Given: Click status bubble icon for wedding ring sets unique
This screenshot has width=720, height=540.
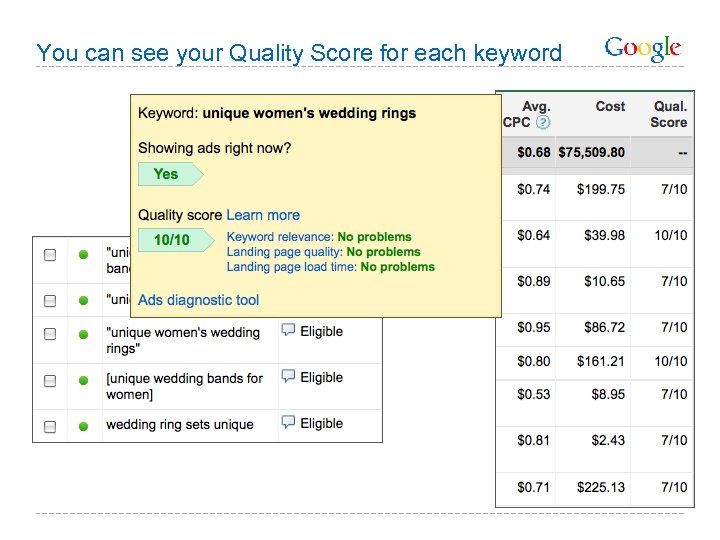Looking at the screenshot, I should 288,422.
